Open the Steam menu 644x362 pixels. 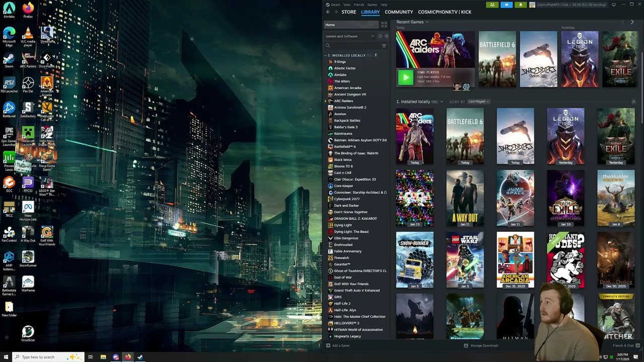pyautogui.click(x=335, y=5)
